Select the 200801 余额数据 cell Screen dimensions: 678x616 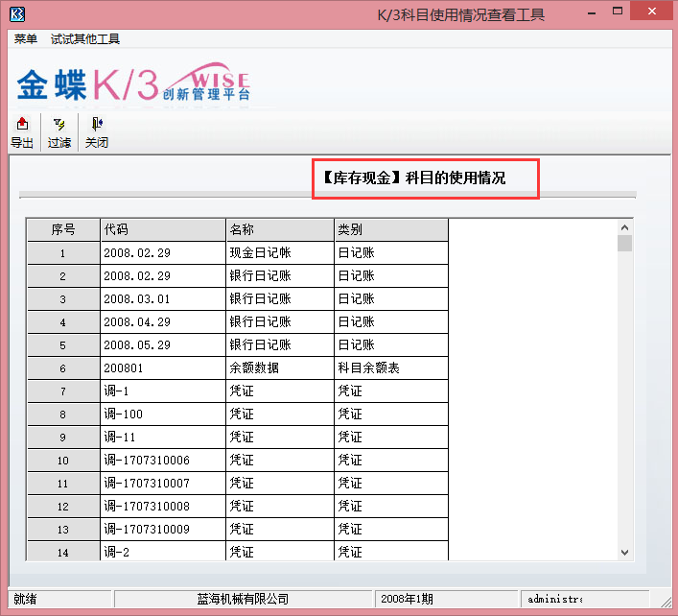point(161,368)
